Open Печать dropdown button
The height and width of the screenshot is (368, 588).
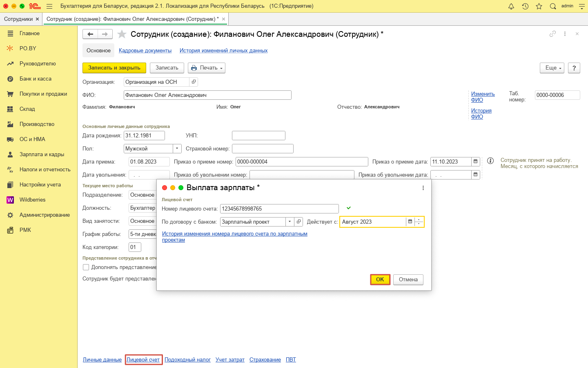[x=207, y=68]
